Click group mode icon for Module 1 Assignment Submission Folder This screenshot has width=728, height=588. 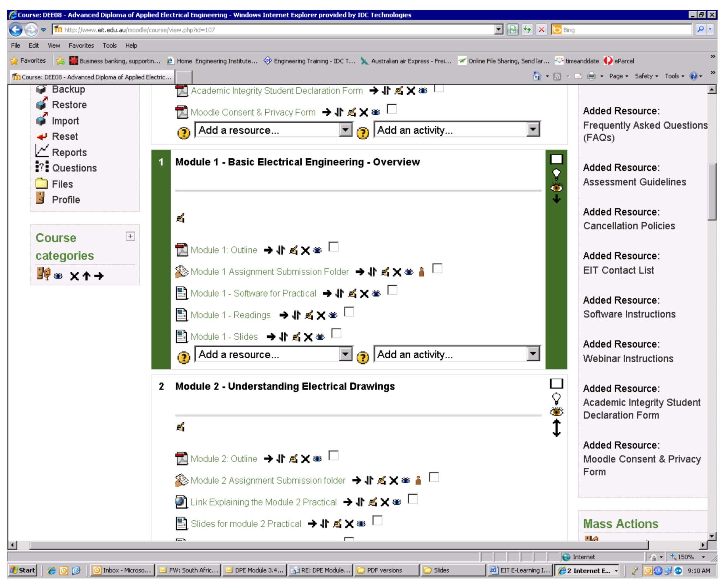pos(421,272)
